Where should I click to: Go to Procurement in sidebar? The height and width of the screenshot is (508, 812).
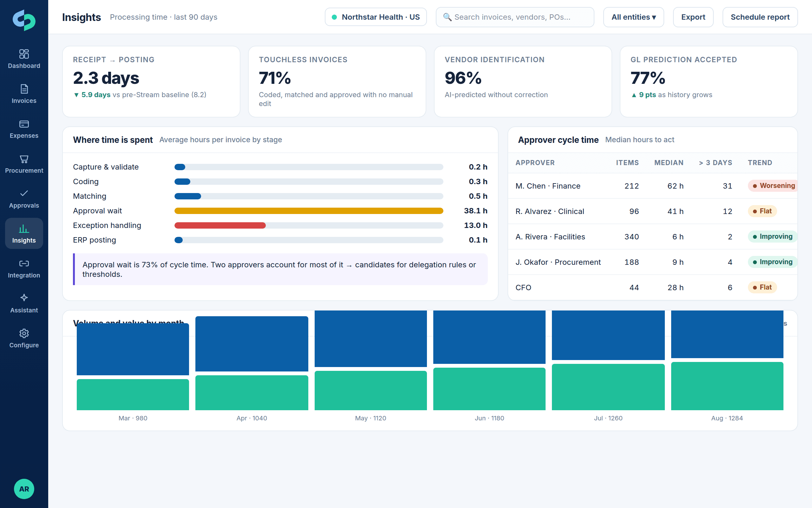point(24,164)
